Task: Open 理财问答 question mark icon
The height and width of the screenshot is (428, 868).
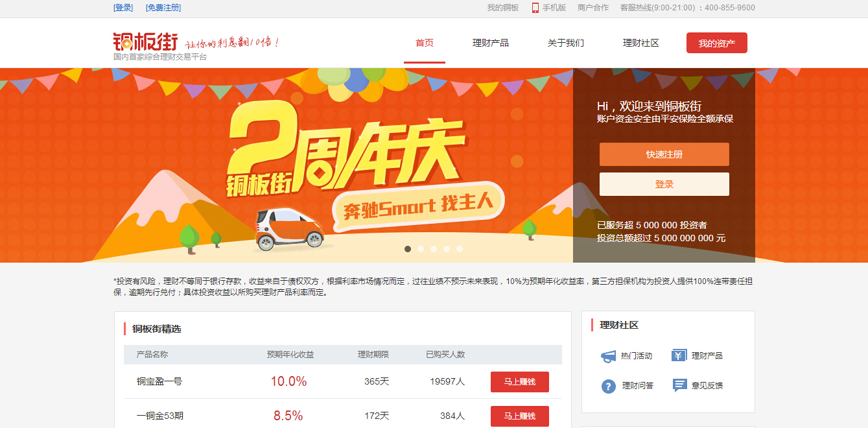Action: (x=609, y=386)
